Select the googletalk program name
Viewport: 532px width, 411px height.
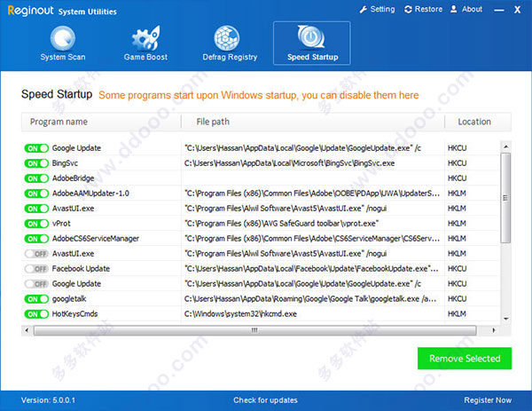pyautogui.click(x=69, y=299)
